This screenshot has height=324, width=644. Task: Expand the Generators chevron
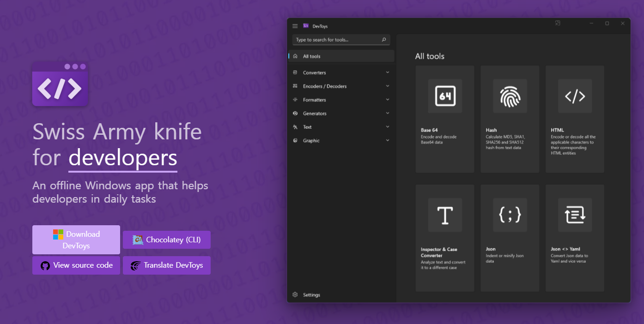pos(388,113)
